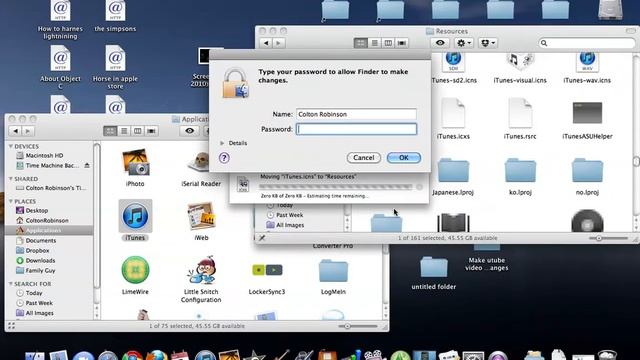Viewport: 640px width, 360px height.
Task: Go back in Applications window
Action: pyautogui.click(x=16, y=131)
